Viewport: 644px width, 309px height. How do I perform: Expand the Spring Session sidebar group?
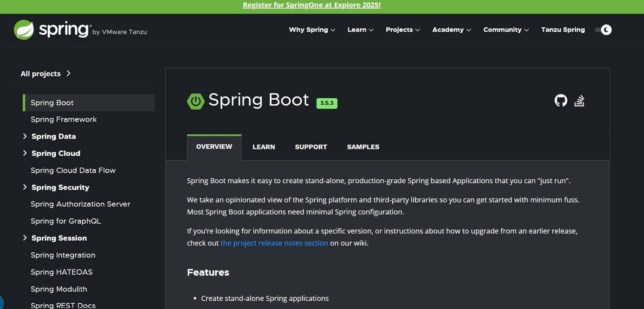[25, 238]
